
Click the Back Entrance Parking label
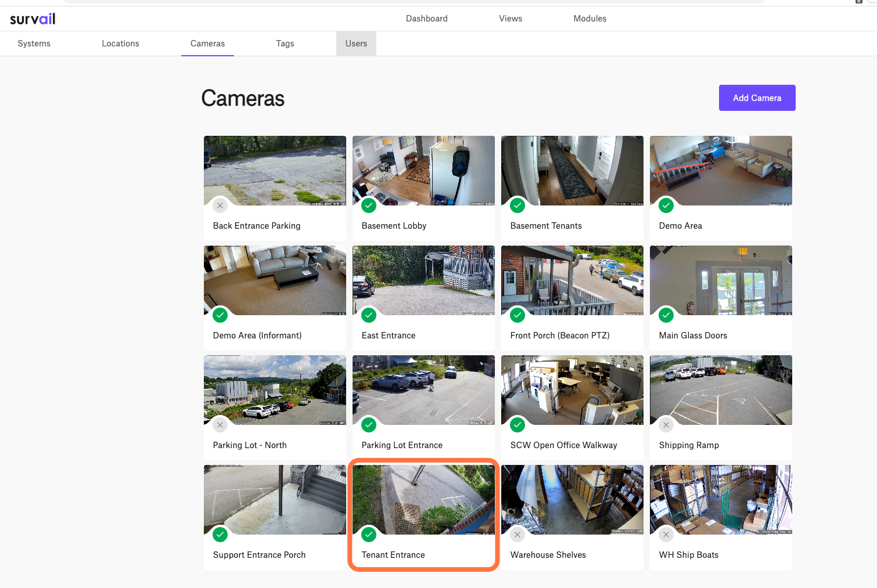(257, 226)
